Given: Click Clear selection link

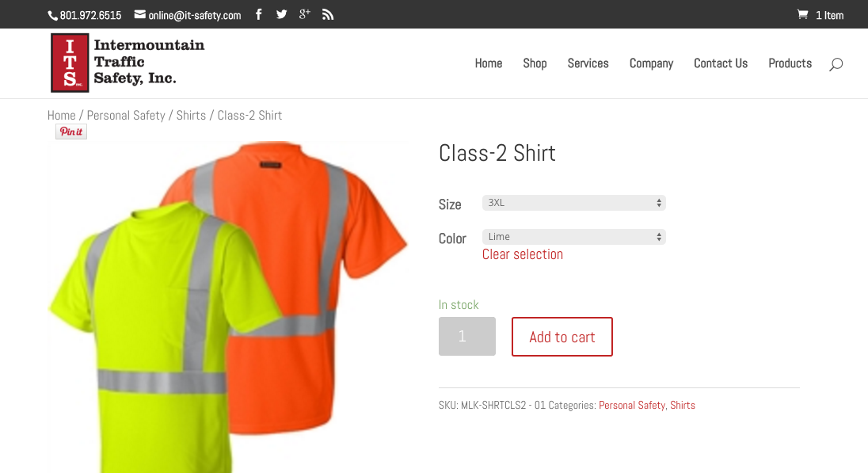Looking at the screenshot, I should coord(522,254).
